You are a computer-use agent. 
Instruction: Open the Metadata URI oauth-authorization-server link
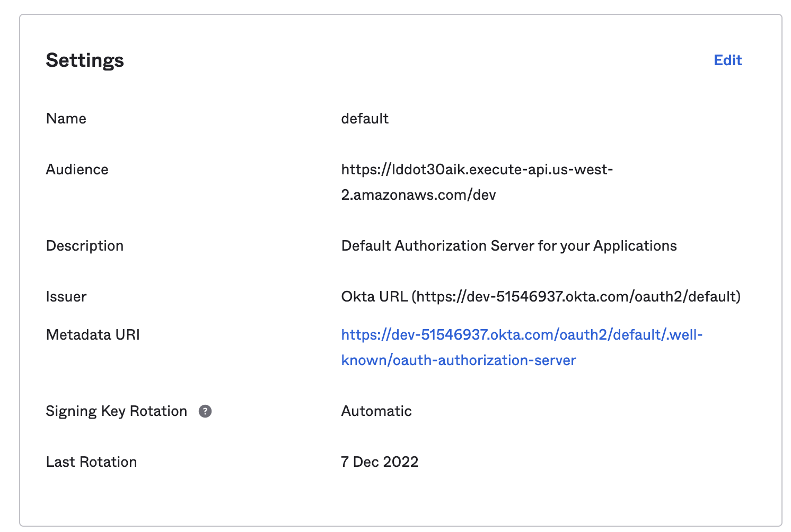[459, 360]
